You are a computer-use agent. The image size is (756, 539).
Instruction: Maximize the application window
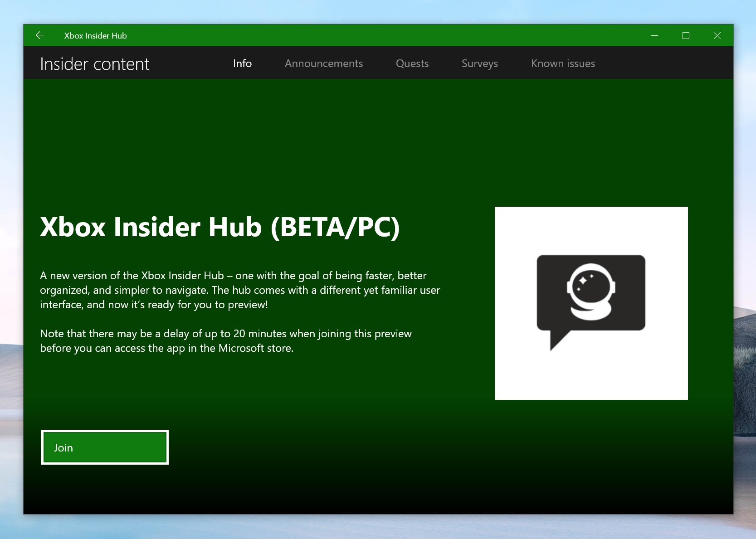point(686,35)
